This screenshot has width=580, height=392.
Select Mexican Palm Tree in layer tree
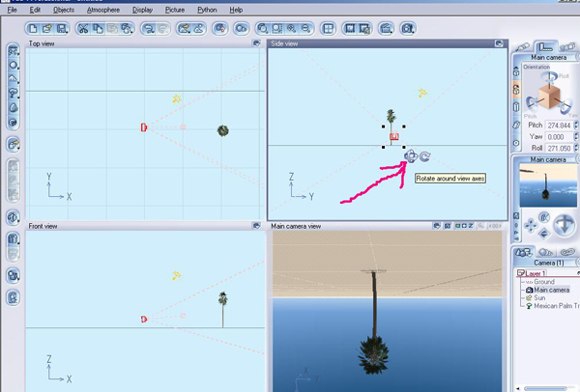557,306
